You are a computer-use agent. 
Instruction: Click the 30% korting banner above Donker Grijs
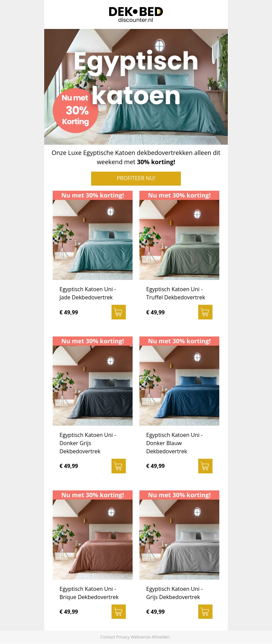coord(92,341)
